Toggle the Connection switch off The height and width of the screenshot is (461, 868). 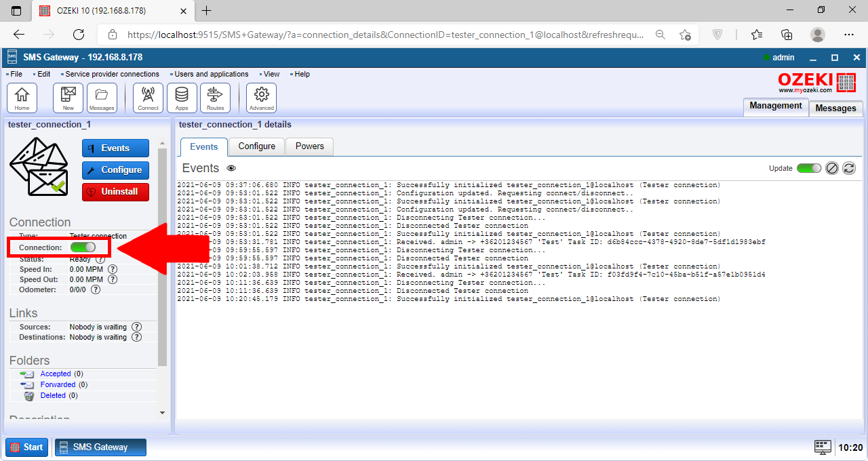click(x=83, y=247)
